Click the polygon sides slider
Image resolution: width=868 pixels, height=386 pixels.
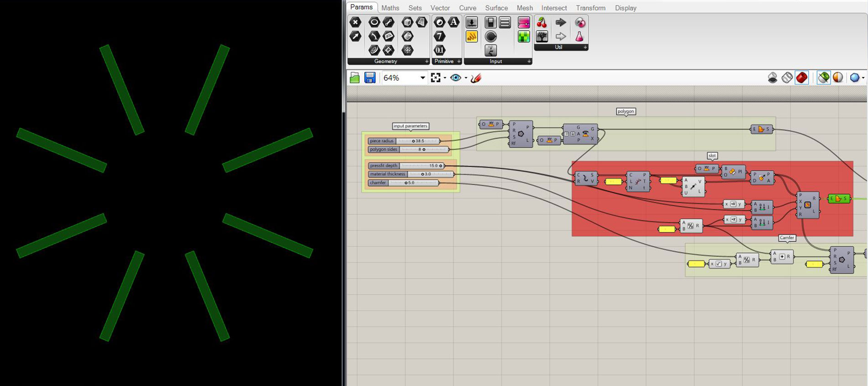tap(408, 149)
